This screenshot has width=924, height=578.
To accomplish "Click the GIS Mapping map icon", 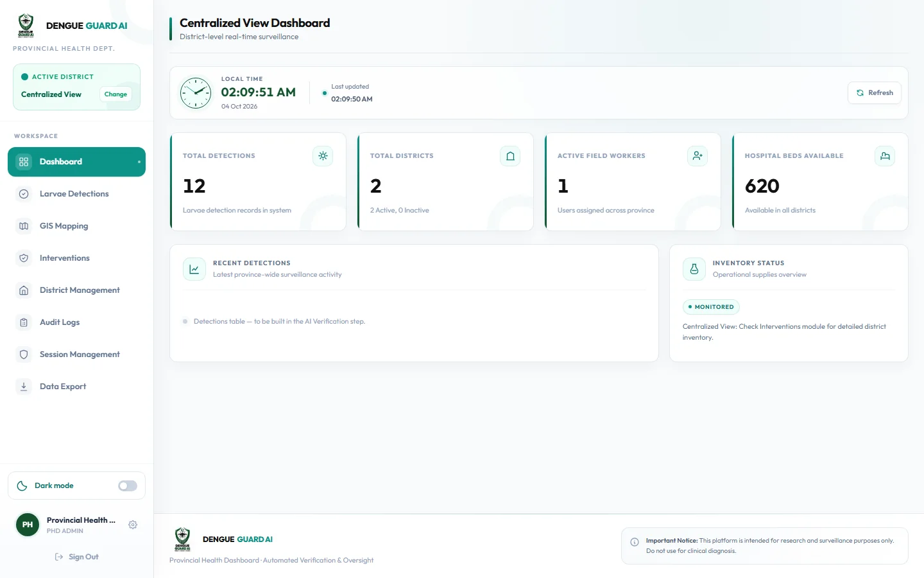I will [24, 226].
